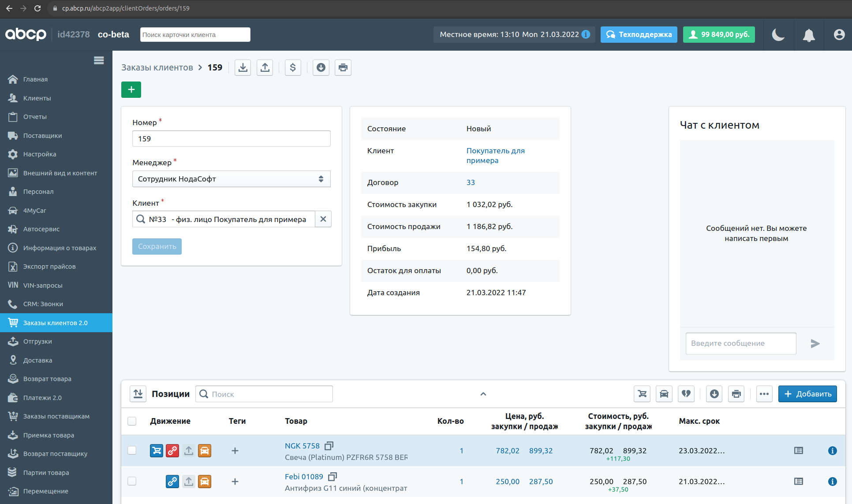Open the three-dots more menu
Screen dimensions: 852x504
point(764,394)
